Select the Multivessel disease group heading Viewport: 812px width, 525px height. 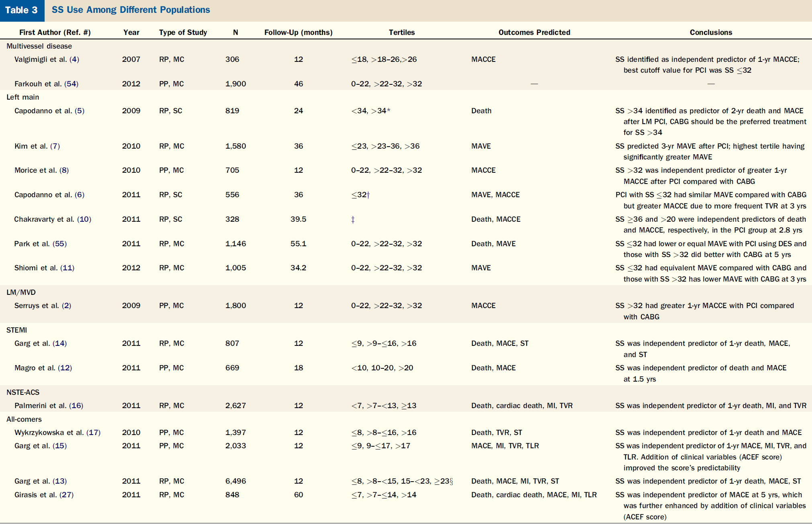[x=39, y=46]
